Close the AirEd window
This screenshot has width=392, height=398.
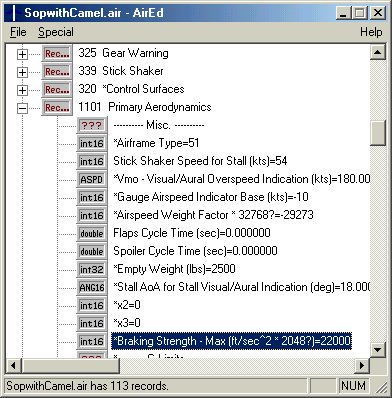tap(377, 13)
